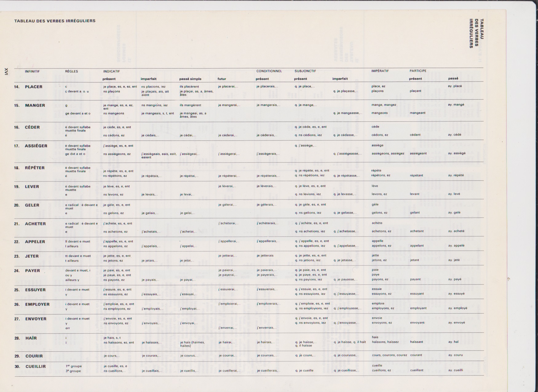
Task: Select the rule 'ge devant a et o'
Action: click(78, 113)
